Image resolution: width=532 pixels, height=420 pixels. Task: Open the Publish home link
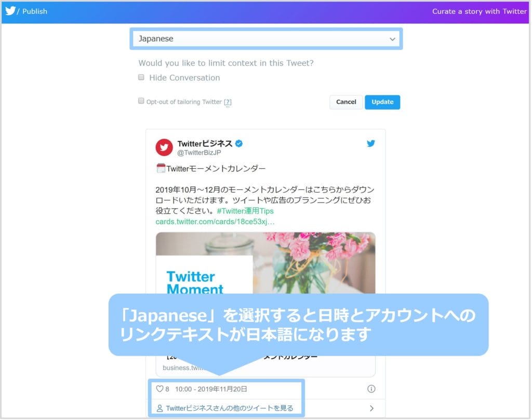[35, 11]
